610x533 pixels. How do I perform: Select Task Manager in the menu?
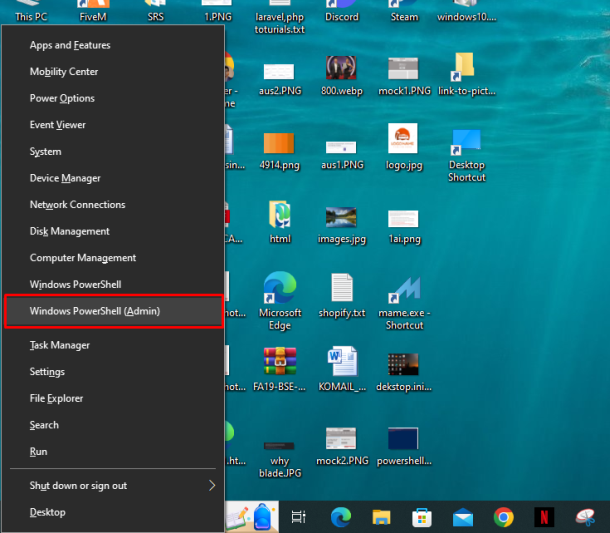point(60,345)
